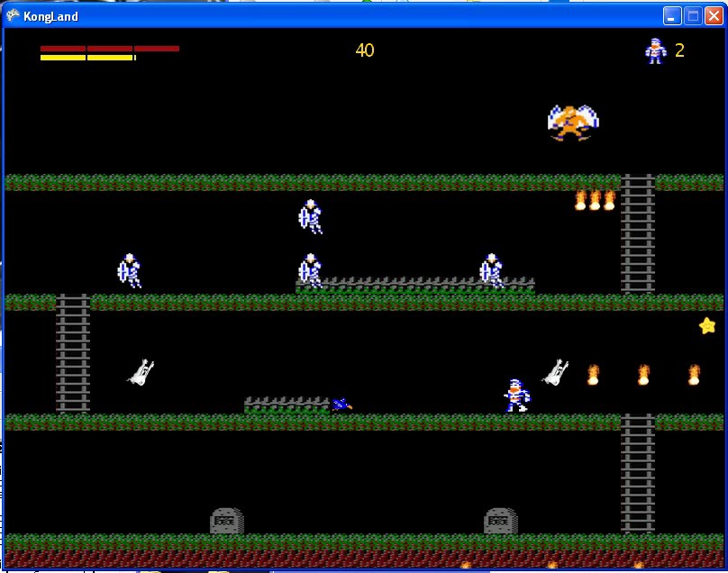
Task: Minimize the KongLand window
Action: [672, 16]
